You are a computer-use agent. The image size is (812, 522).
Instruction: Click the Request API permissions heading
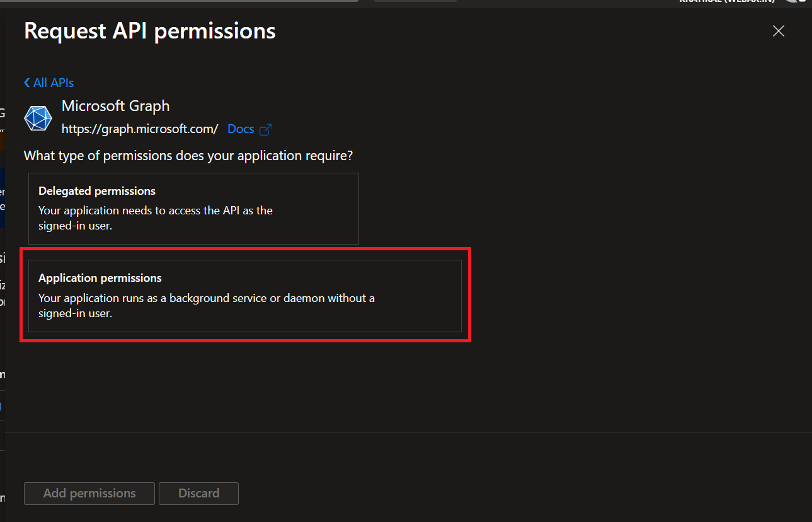coord(150,32)
